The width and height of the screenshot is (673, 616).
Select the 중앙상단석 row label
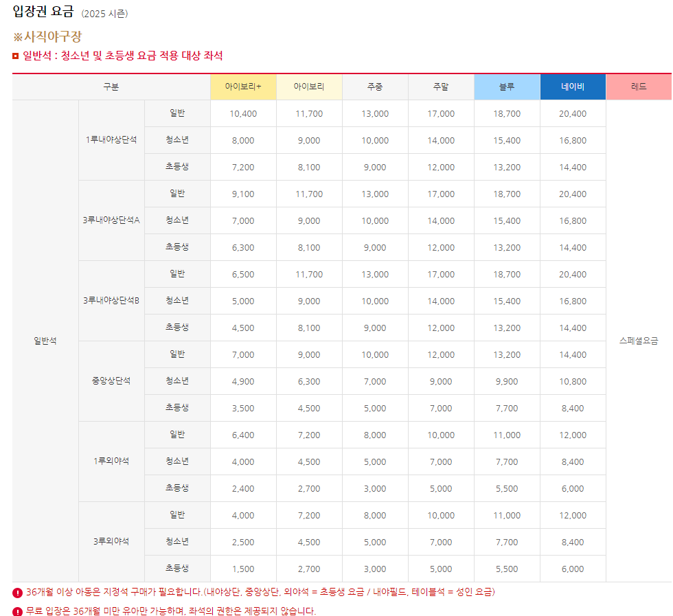111,380
